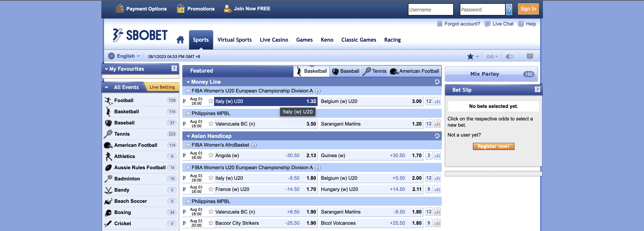Open the favourites star dropdown

click(473, 57)
